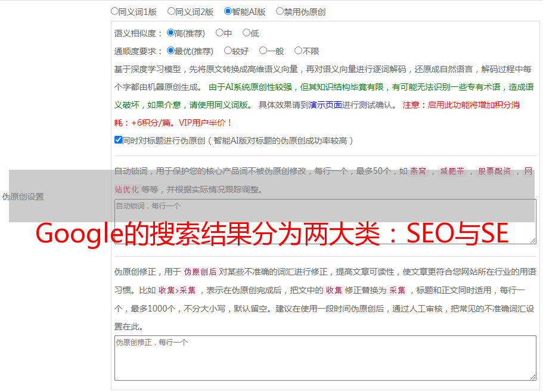Click the 燕窝 example keyword
This screenshot has height=392, width=543.
pos(418,171)
